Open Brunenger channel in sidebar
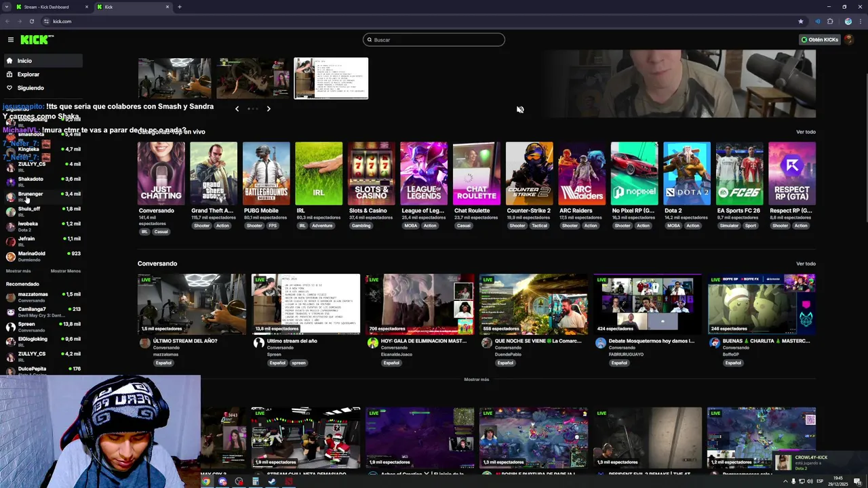This screenshot has width=868, height=488. click(x=43, y=196)
